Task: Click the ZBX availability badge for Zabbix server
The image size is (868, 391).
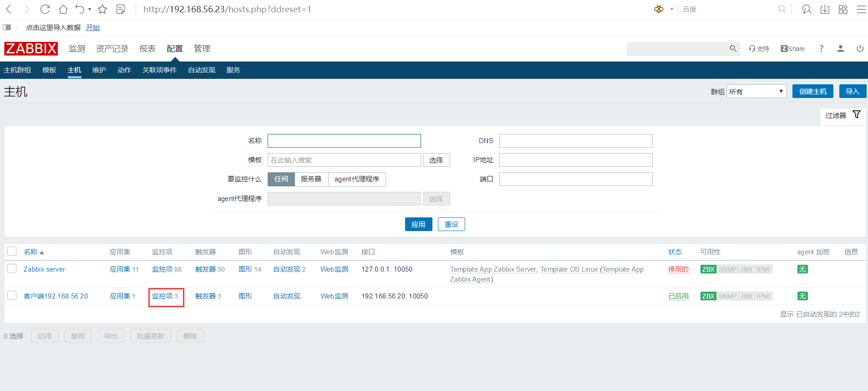Action: click(x=708, y=269)
